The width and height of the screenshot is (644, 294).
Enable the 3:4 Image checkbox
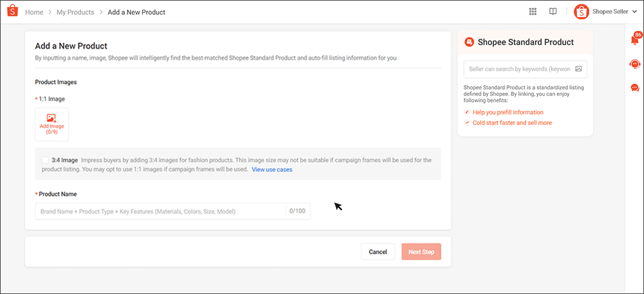45,160
